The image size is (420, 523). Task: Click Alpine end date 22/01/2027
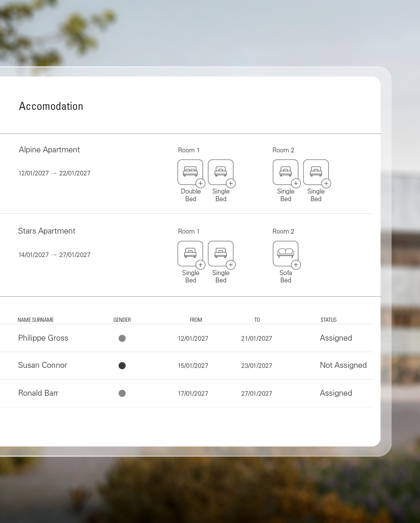pyautogui.click(x=75, y=173)
